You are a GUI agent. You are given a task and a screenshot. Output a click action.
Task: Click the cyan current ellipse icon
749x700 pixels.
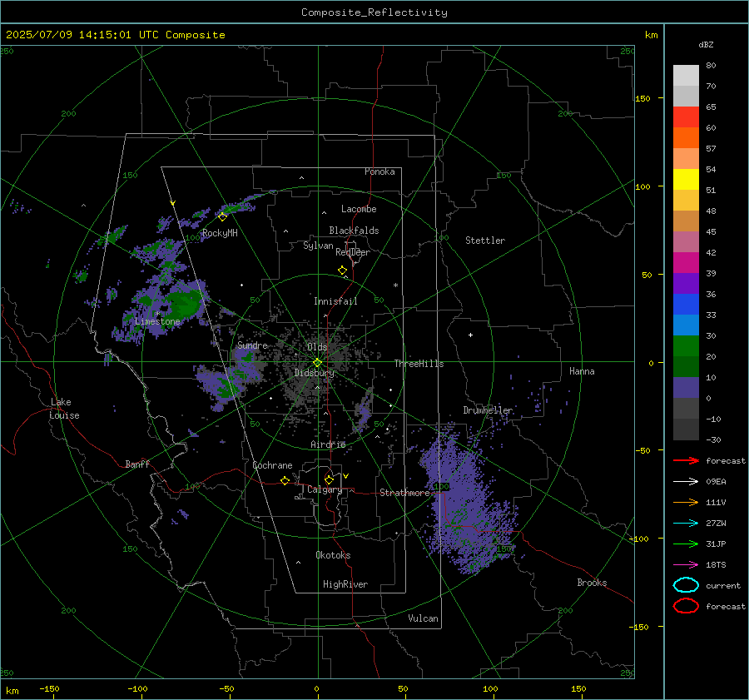click(x=686, y=585)
